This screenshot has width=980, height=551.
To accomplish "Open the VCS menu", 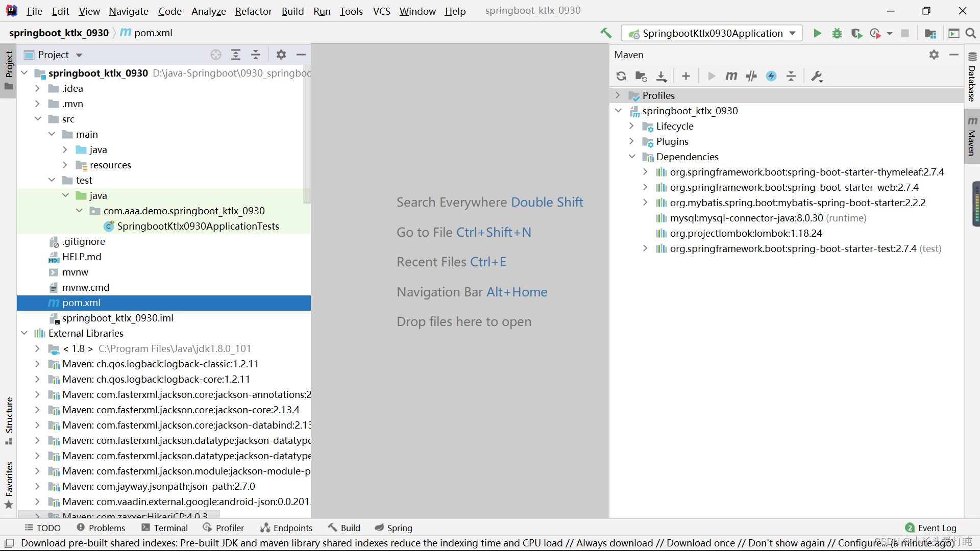I will pos(381,11).
